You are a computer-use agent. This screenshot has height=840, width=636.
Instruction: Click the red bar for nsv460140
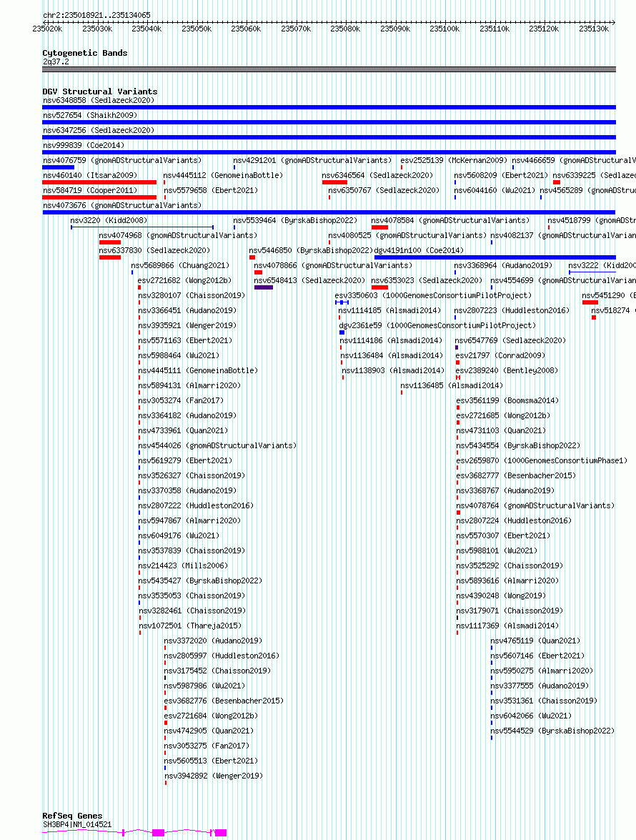[x=99, y=183]
